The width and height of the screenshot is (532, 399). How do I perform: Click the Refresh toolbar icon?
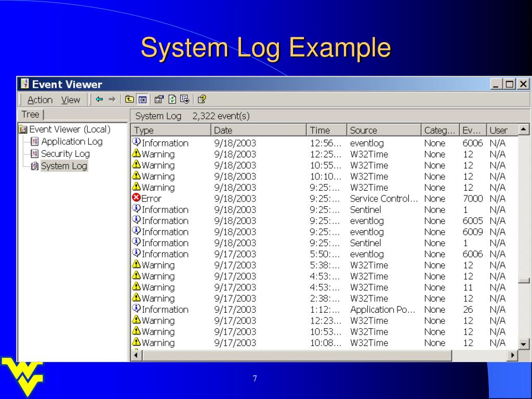pyautogui.click(x=172, y=99)
